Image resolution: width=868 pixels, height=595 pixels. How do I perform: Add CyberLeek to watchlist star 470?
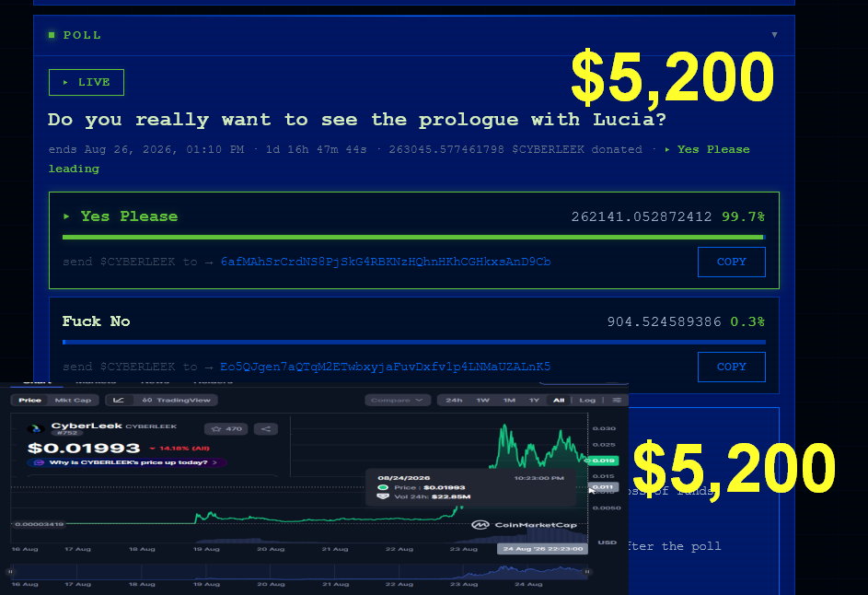click(x=226, y=429)
